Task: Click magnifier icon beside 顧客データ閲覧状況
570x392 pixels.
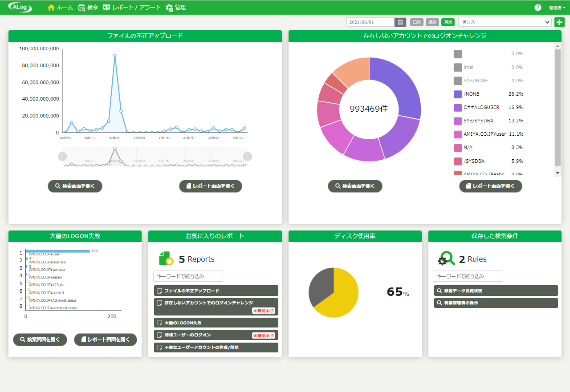Action: tap(439, 291)
